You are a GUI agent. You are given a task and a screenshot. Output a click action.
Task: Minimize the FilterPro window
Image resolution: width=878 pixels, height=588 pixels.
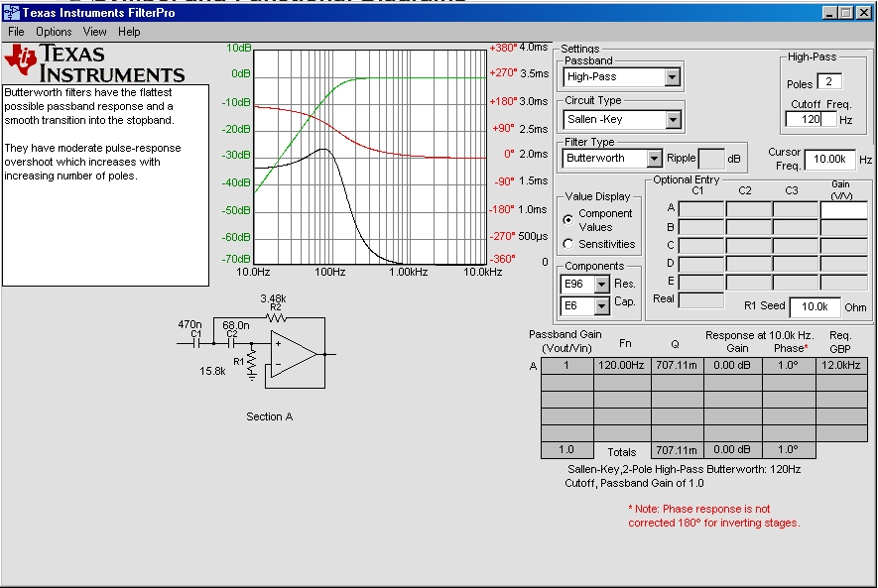tap(829, 13)
